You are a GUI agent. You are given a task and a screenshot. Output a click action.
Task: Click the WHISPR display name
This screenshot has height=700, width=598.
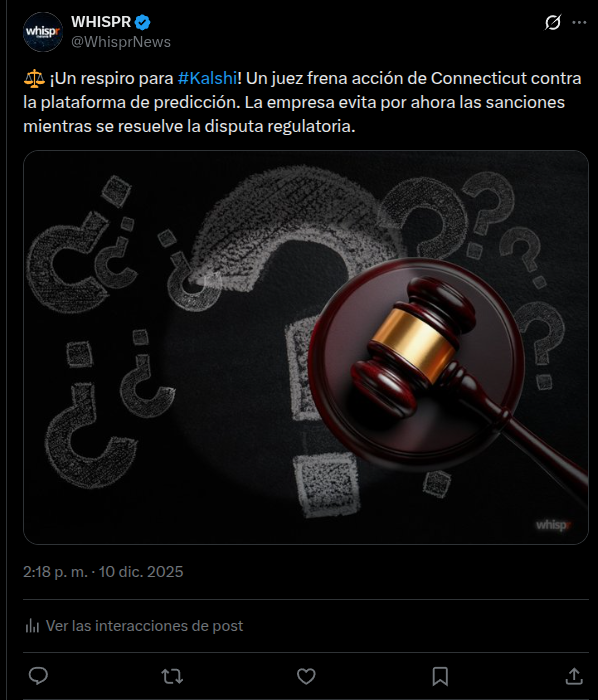point(101,22)
